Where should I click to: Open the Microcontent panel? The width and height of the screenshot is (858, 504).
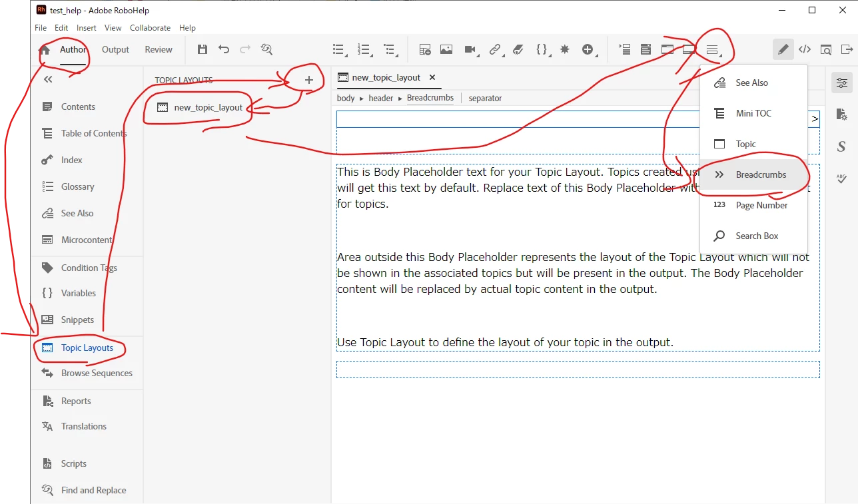(87, 240)
